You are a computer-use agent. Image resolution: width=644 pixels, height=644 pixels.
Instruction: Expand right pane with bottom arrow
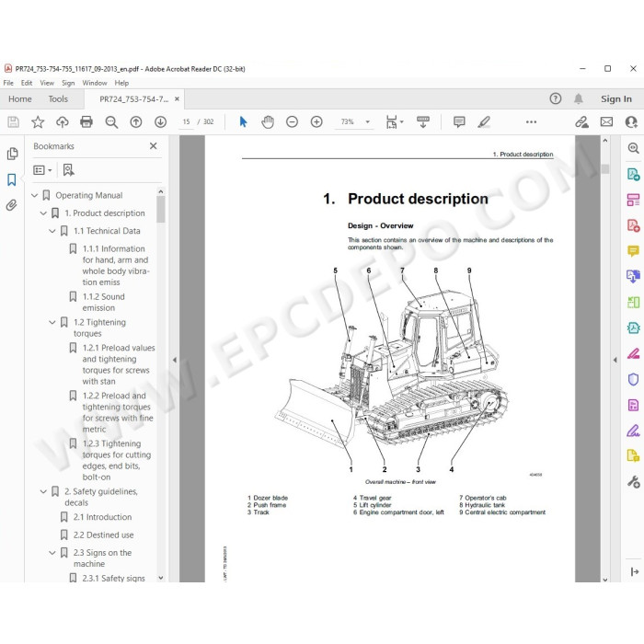634,571
